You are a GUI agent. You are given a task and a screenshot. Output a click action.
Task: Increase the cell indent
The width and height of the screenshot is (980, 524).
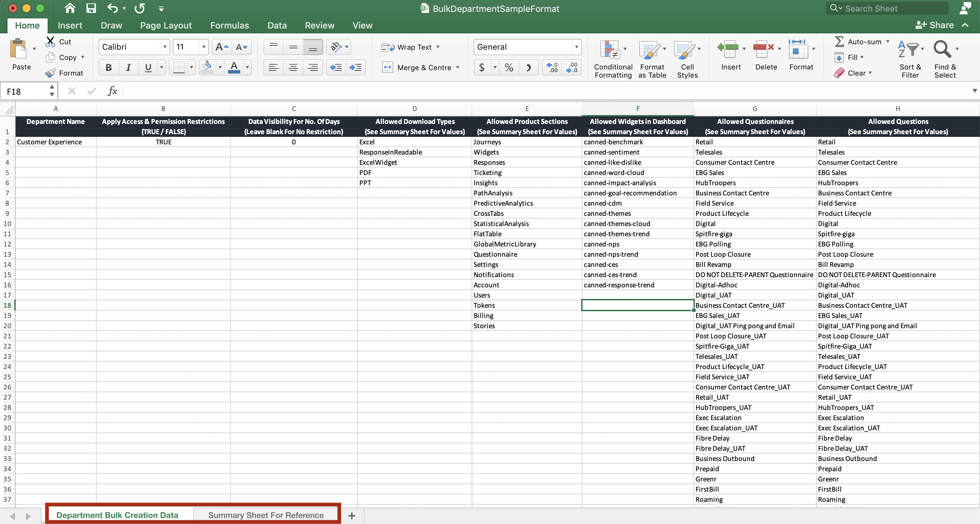356,68
